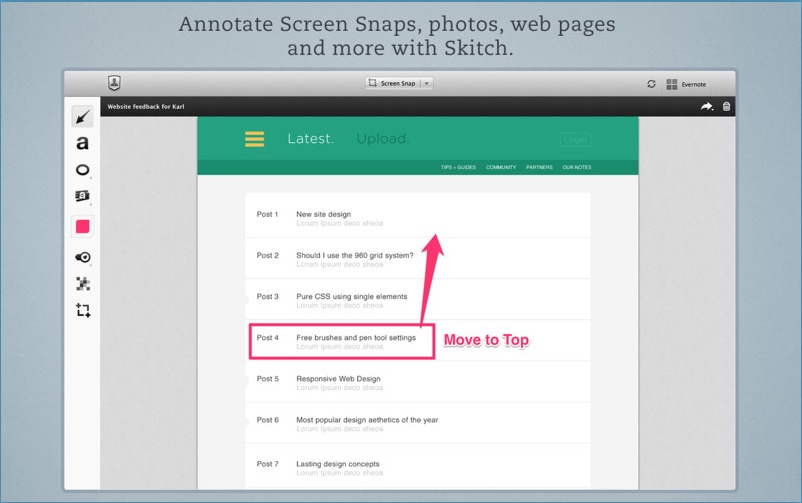Select the Crop tool
The height and width of the screenshot is (503, 802).
[82, 311]
